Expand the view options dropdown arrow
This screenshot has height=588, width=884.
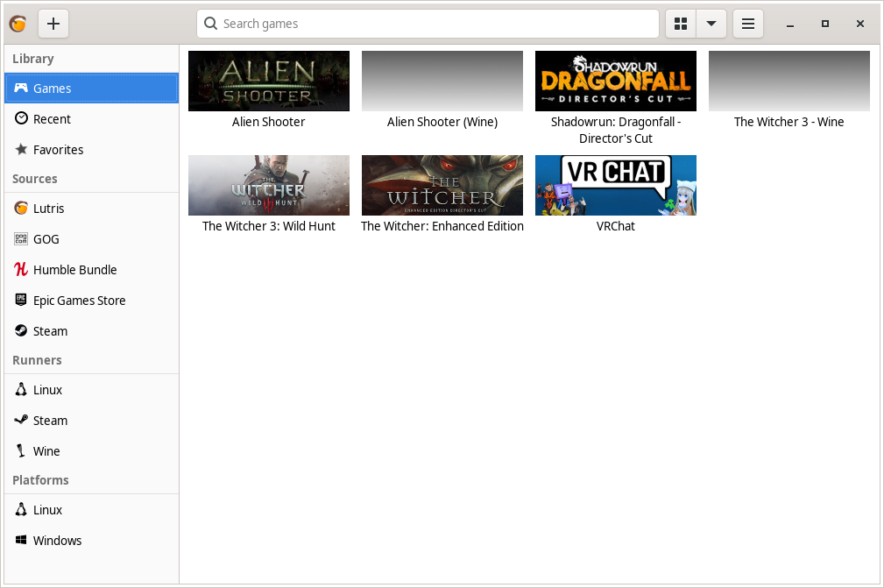(711, 24)
